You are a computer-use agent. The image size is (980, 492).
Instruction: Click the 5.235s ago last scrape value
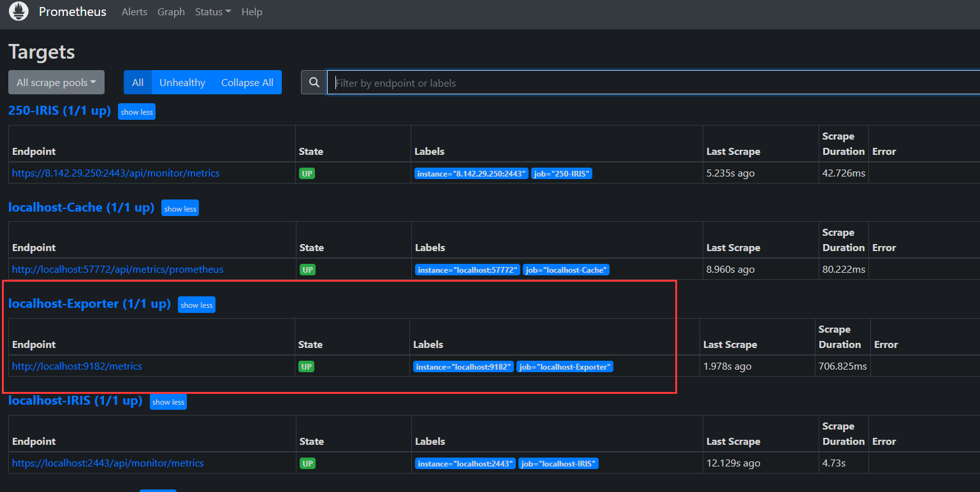click(x=731, y=173)
